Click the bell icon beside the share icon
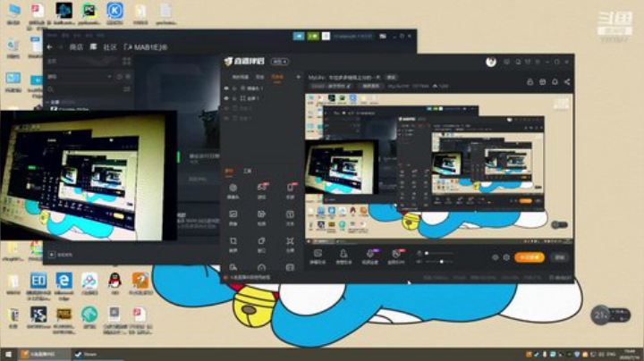This screenshot has width=644, height=361. point(555,82)
